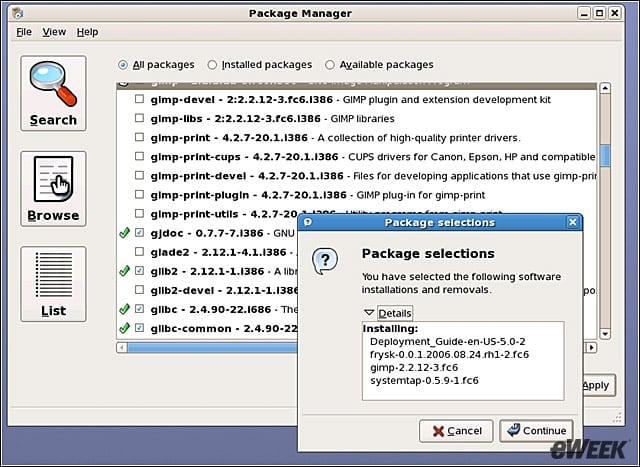Click the vertical scrollbar thumb

[605, 156]
